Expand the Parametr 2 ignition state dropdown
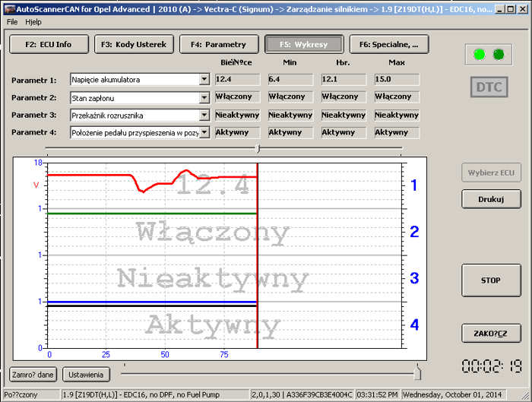 [204, 97]
